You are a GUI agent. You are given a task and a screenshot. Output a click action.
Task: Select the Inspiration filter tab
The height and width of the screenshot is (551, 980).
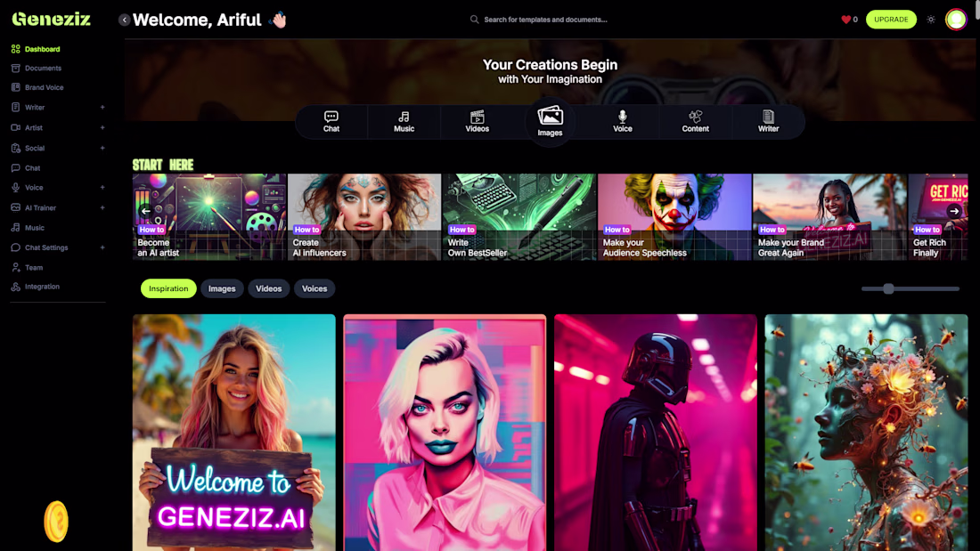tap(168, 288)
